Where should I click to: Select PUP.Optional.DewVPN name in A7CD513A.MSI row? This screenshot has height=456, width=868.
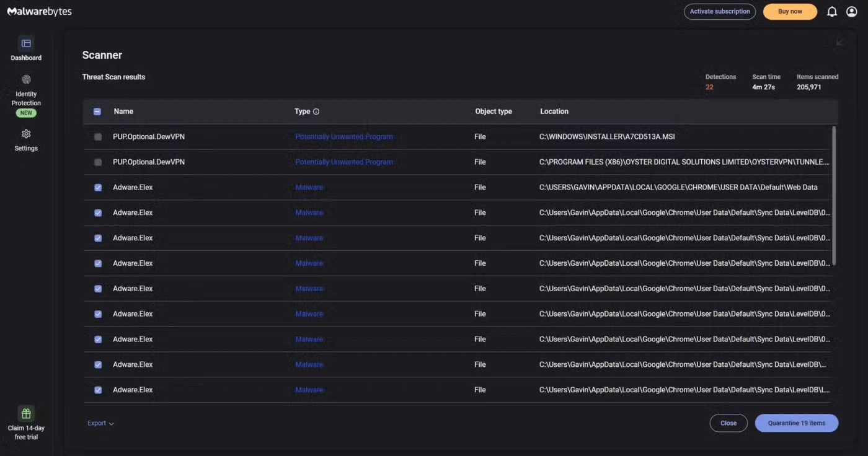pyautogui.click(x=149, y=137)
